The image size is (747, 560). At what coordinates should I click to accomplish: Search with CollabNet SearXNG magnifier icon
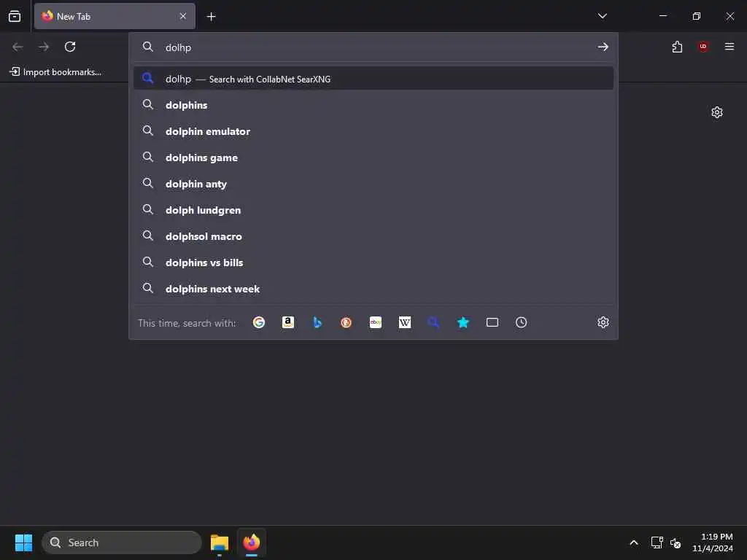(433, 322)
